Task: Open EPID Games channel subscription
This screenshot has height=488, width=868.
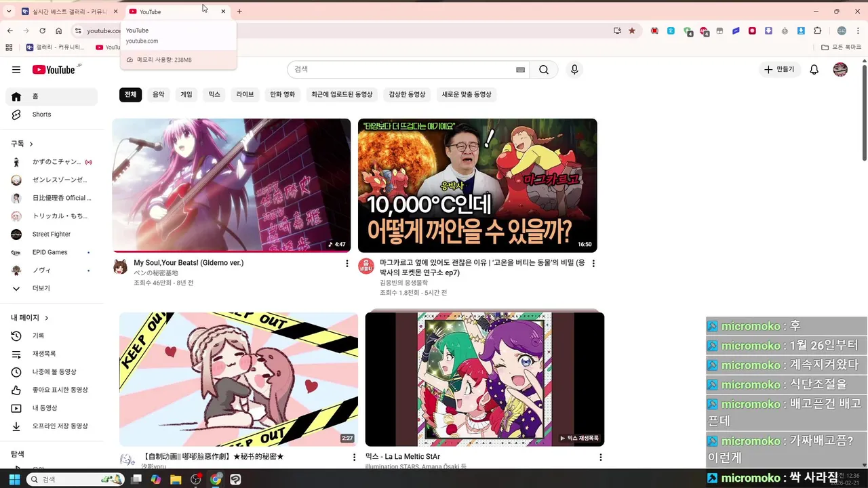Action: (x=52, y=252)
